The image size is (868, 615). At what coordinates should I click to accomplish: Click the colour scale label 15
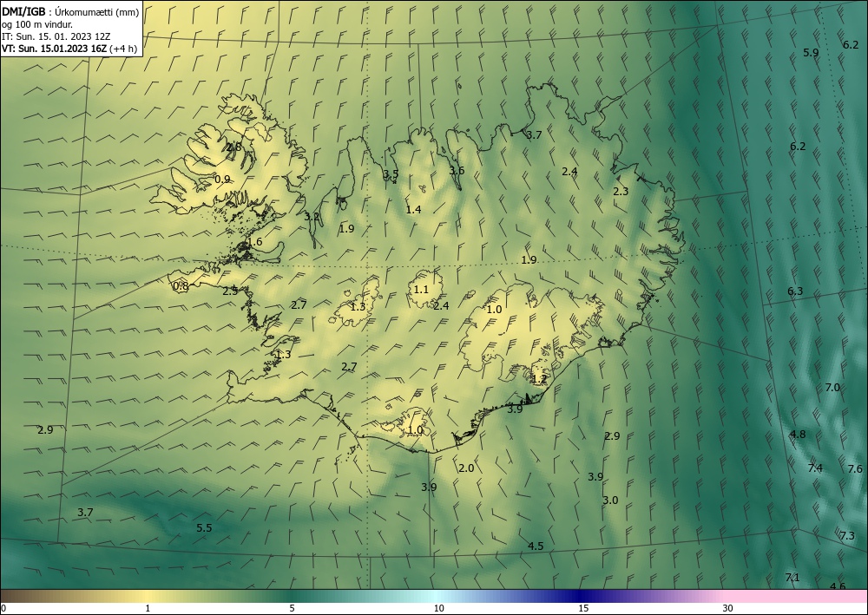583,608
